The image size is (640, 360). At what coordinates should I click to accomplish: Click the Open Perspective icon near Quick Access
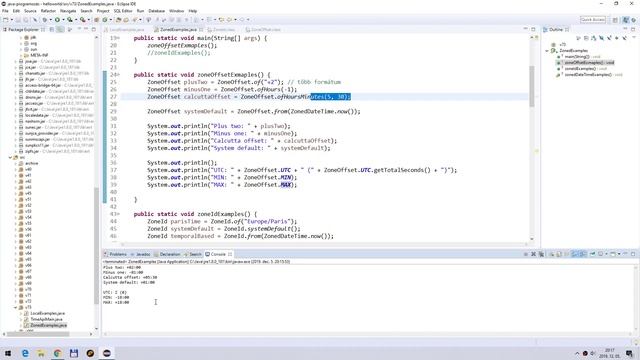[x=615, y=20]
